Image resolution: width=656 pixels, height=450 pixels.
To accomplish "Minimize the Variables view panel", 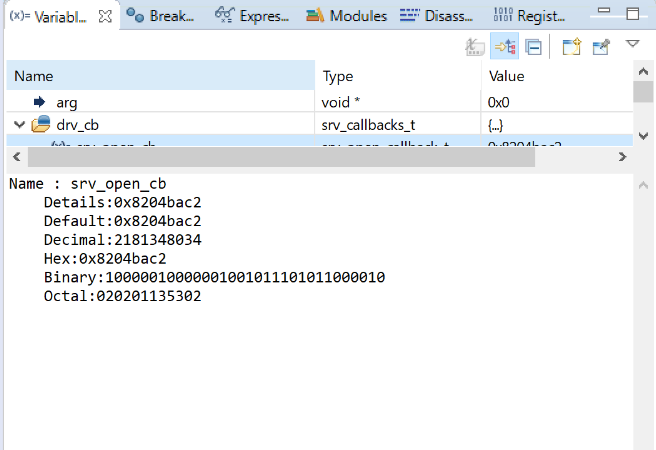I will pos(604,15).
